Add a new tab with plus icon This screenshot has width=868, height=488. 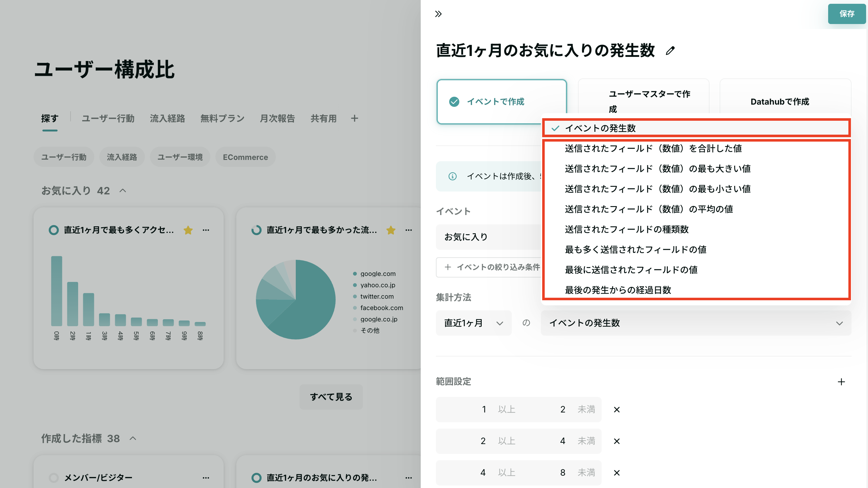[354, 118]
